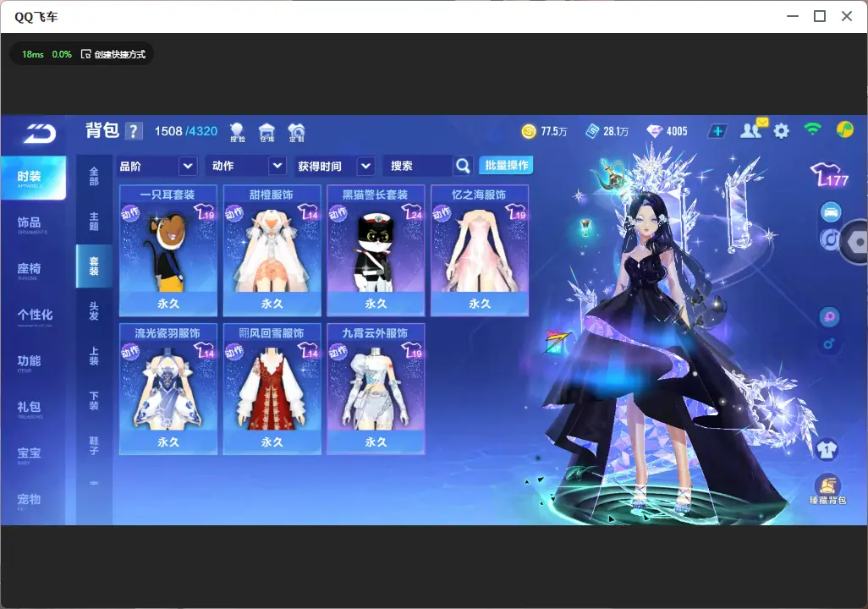Open the QQ Music icon
Viewport: 868px width, 609px height.
(845, 129)
